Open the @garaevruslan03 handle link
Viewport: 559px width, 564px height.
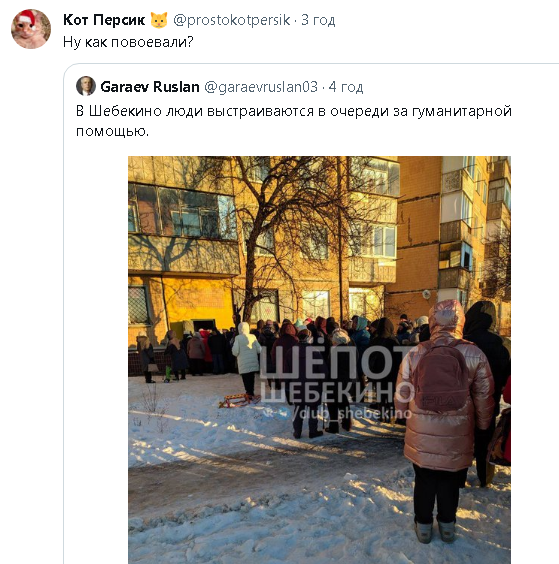tap(261, 87)
